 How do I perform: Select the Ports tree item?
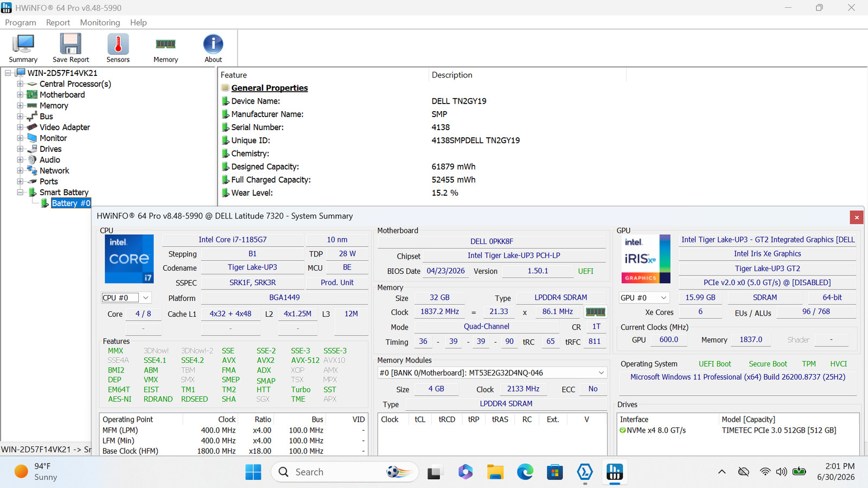[49, 182]
